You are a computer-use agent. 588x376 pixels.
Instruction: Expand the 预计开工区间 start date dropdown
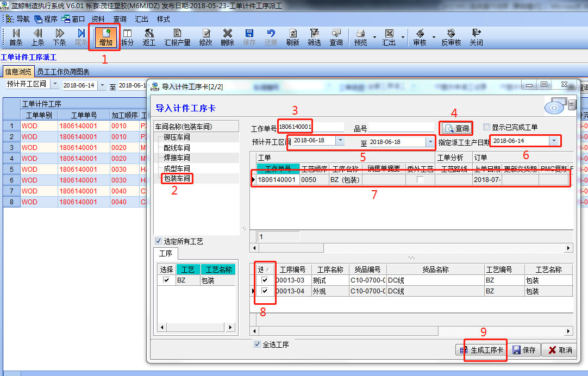(340, 141)
